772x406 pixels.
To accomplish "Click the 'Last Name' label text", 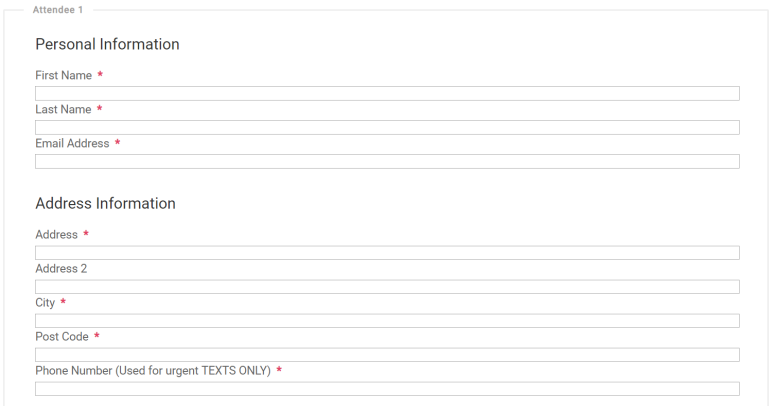I will 63,109.
